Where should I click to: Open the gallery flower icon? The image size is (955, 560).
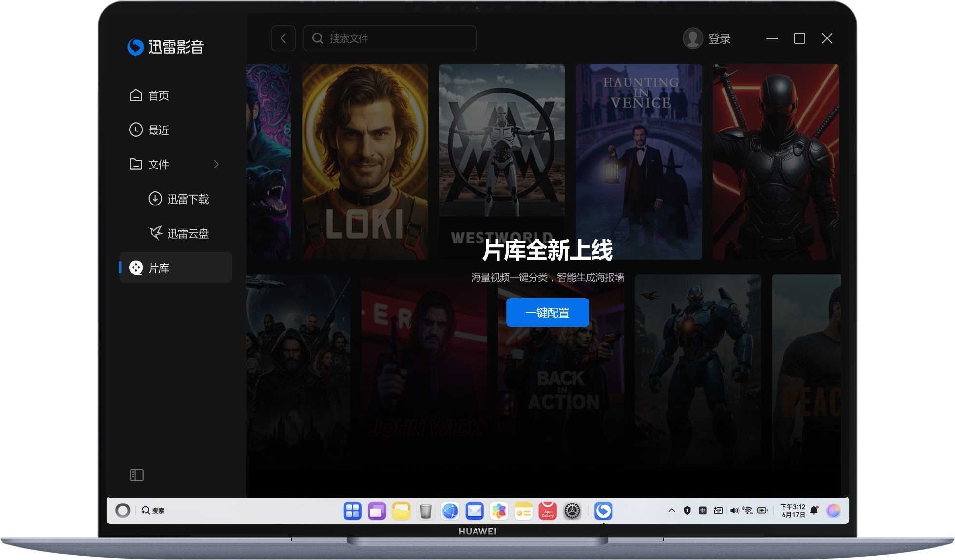click(x=499, y=511)
